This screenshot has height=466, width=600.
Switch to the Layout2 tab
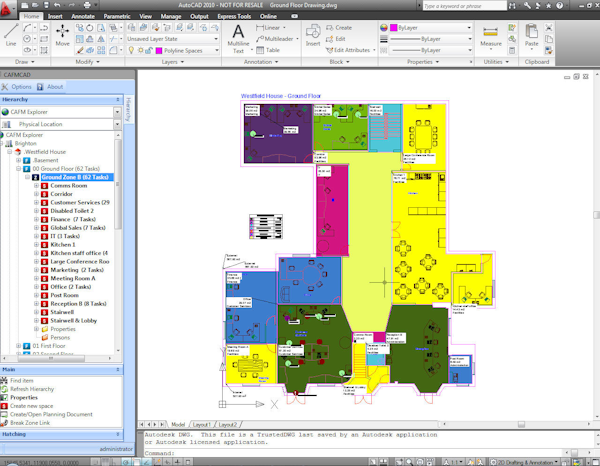(x=228, y=424)
